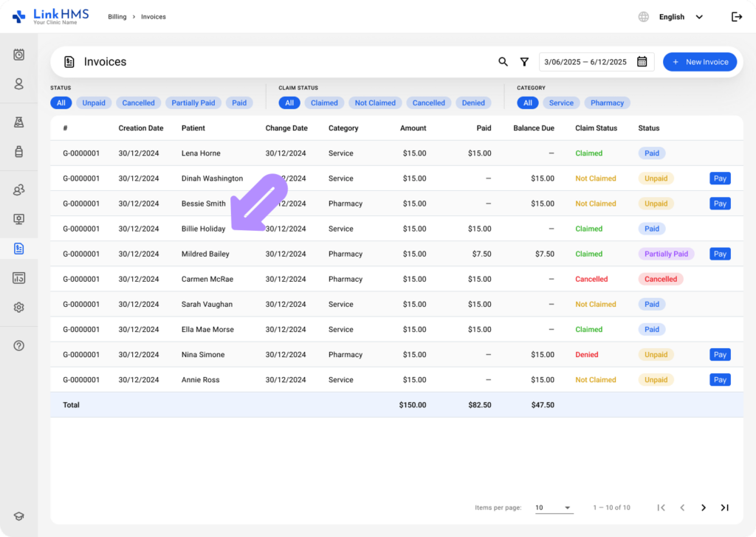This screenshot has height=537, width=756.
Task: Toggle the Denied claim-status chip
Action: click(x=473, y=103)
